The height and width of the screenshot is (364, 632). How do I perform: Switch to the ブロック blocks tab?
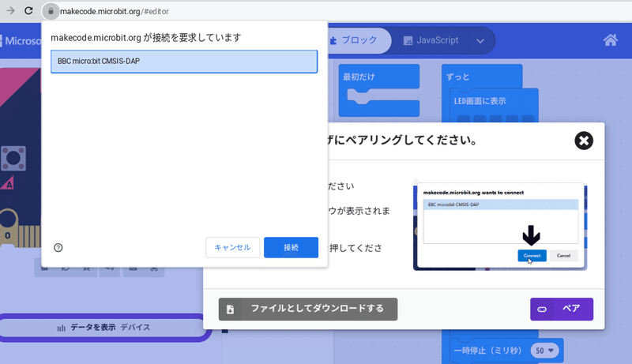tap(355, 40)
